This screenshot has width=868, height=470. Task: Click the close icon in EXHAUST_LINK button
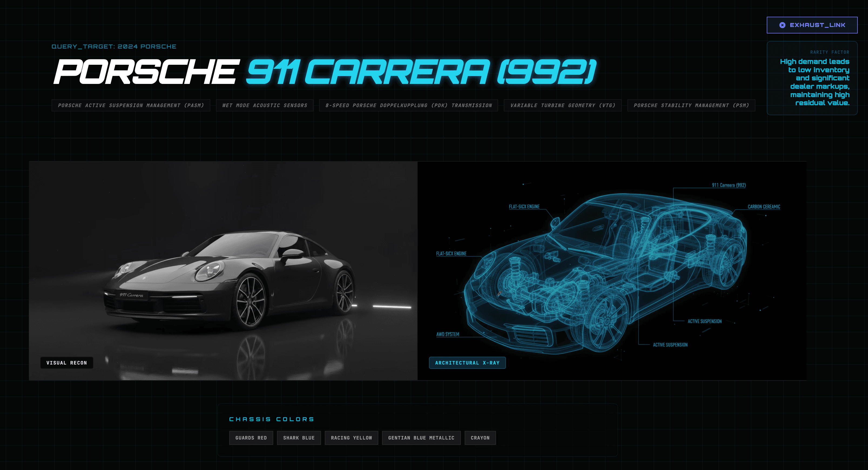782,25
